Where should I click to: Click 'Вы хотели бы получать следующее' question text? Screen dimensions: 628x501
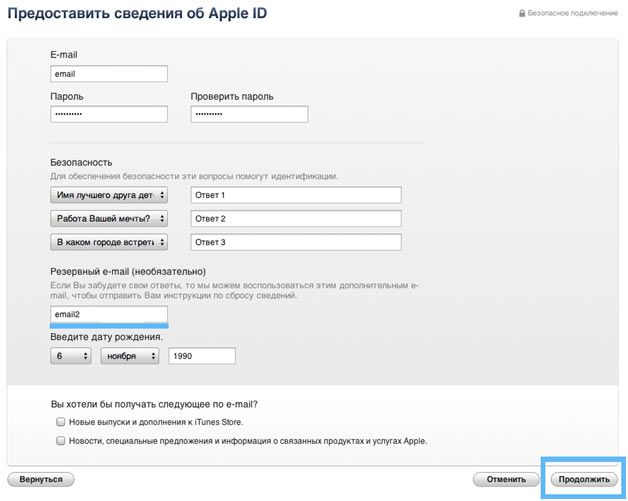(154, 404)
